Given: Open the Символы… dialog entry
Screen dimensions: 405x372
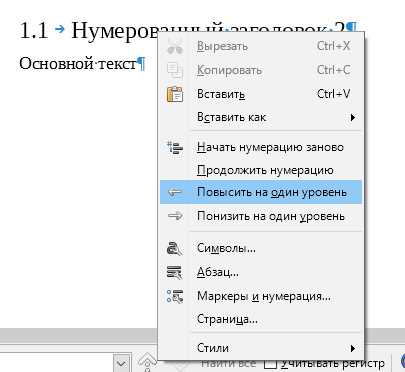Looking at the screenshot, I should (261, 248).
